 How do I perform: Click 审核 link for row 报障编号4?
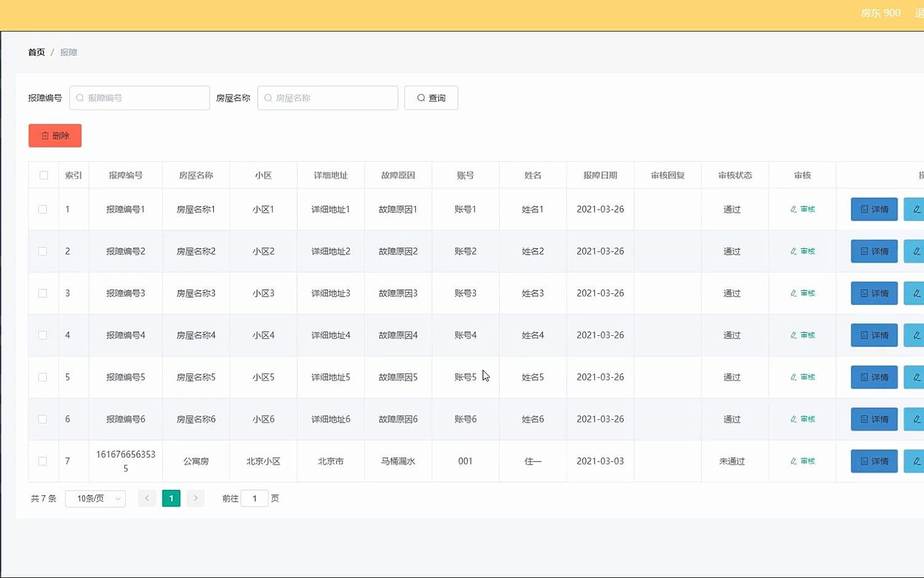(x=803, y=335)
